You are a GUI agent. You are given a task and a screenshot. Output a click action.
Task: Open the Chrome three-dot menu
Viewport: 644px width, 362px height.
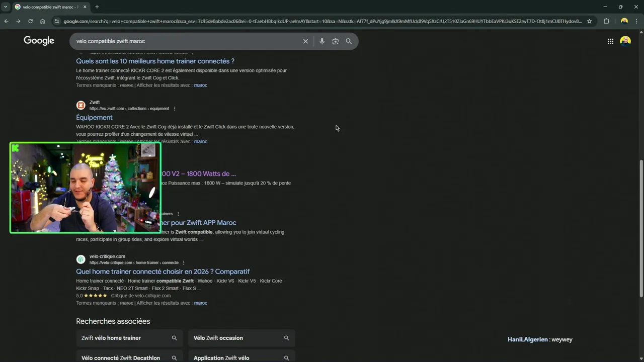[x=637, y=21]
